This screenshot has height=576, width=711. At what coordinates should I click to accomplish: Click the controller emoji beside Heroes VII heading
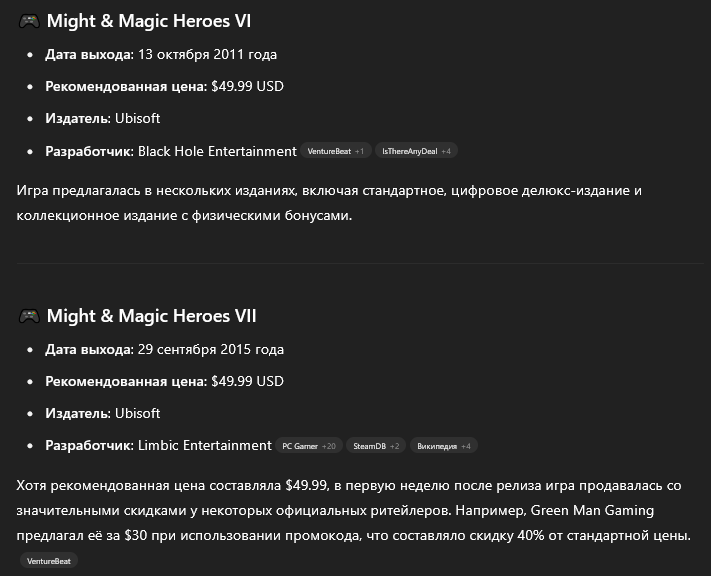pos(29,316)
